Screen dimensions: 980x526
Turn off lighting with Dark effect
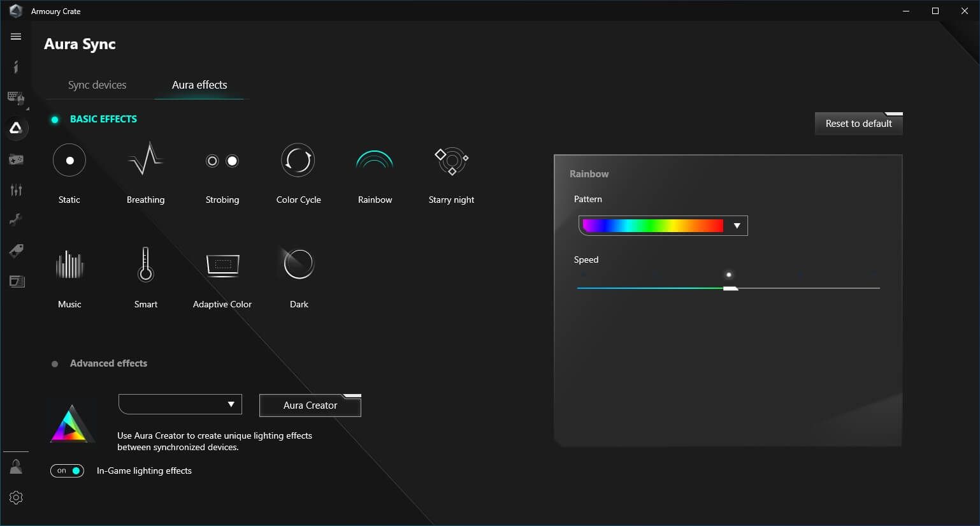[x=298, y=265]
